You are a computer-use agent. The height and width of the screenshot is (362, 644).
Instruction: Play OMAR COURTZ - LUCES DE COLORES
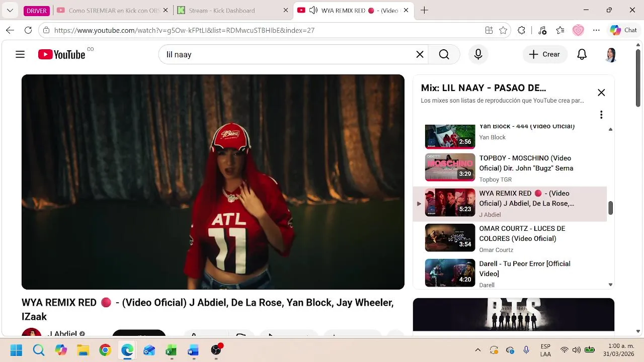click(x=510, y=239)
